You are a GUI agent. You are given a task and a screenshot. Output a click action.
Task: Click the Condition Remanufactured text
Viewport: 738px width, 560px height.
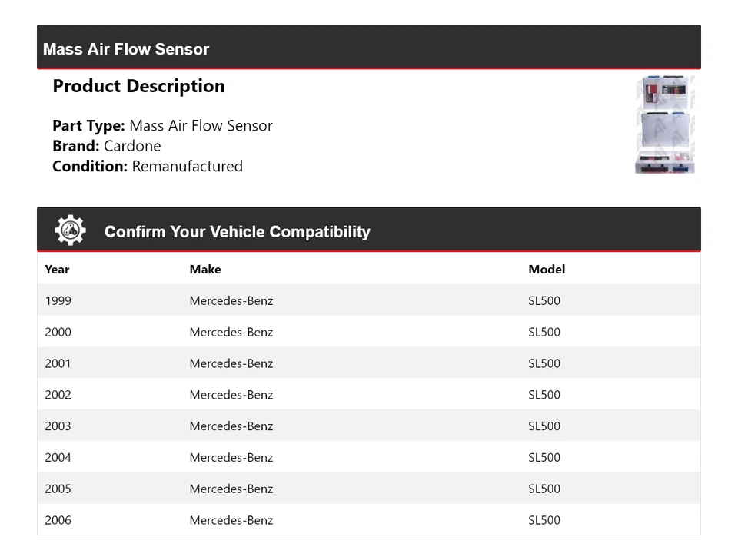(x=148, y=166)
